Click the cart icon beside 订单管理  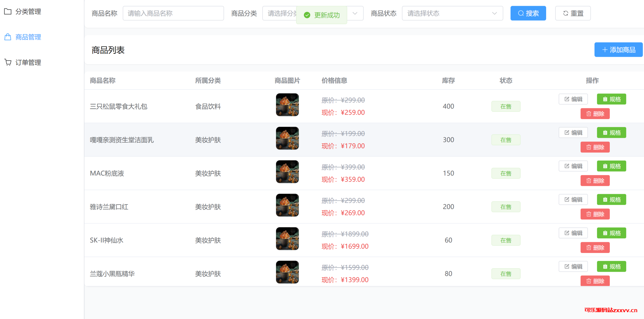[8, 63]
